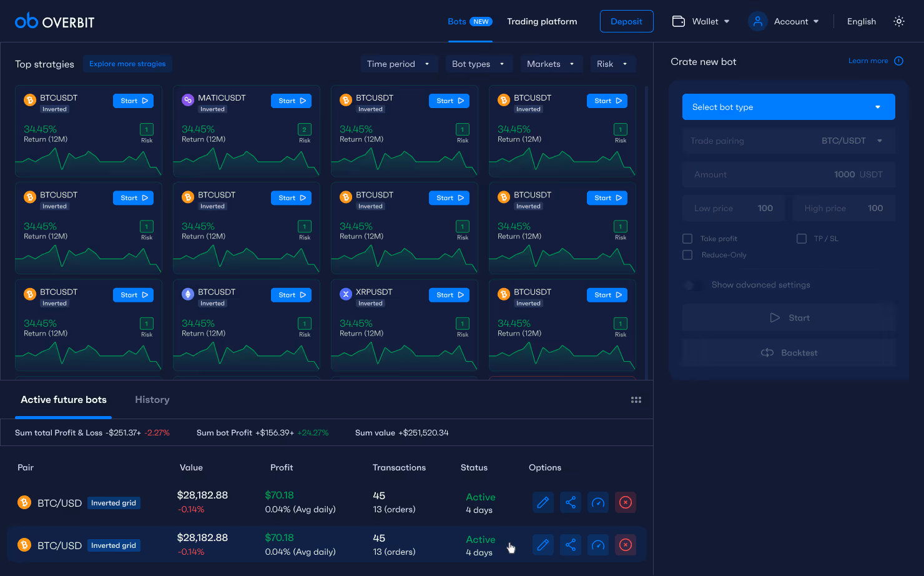Viewport: 924px width, 576px height.
Task: Click the play icon on the bot Start button
Action: [x=775, y=318]
